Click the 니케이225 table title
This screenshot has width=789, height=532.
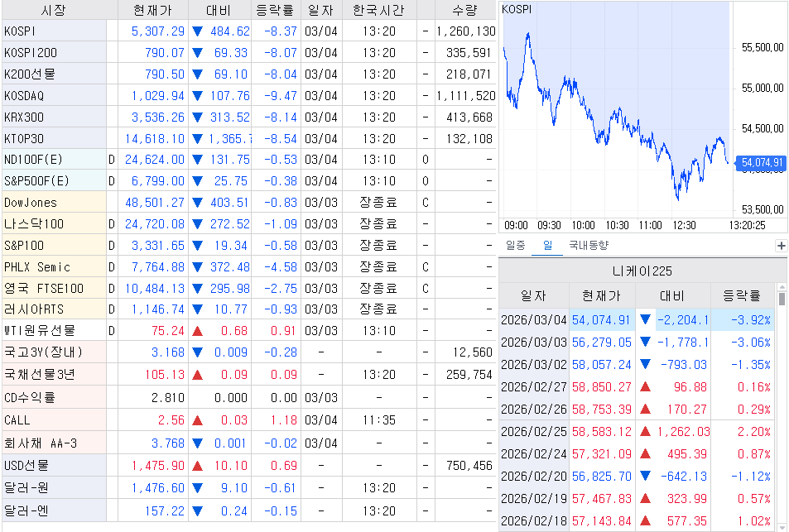pyautogui.click(x=642, y=271)
